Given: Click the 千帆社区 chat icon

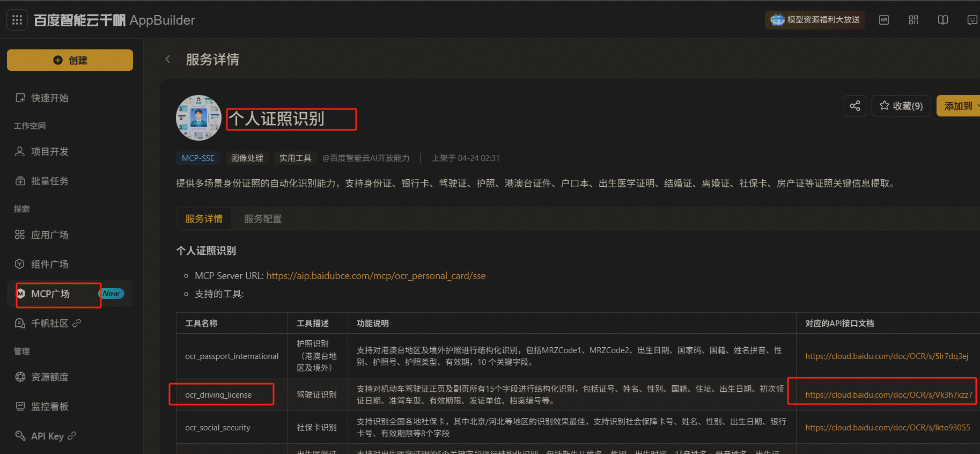Looking at the screenshot, I should [x=20, y=323].
